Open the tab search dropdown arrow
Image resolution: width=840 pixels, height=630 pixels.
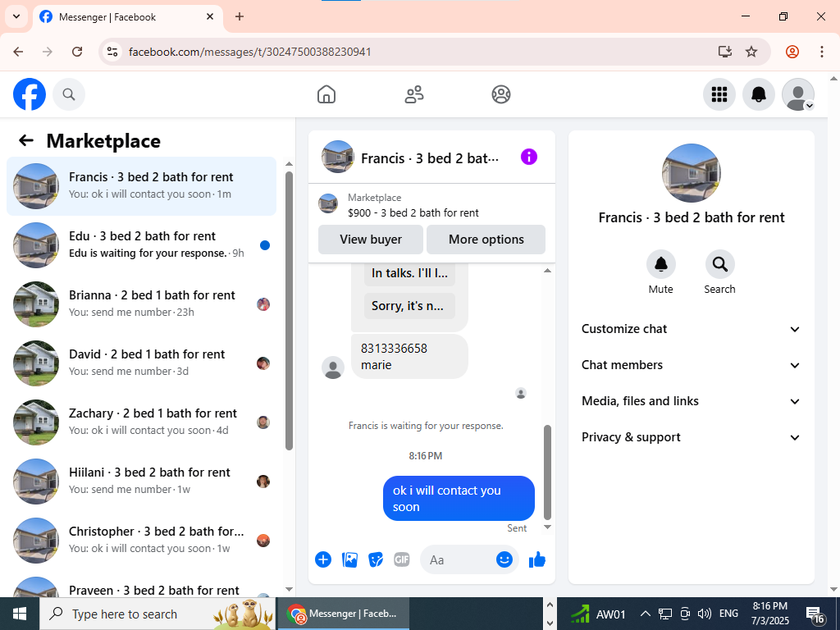[x=16, y=16]
